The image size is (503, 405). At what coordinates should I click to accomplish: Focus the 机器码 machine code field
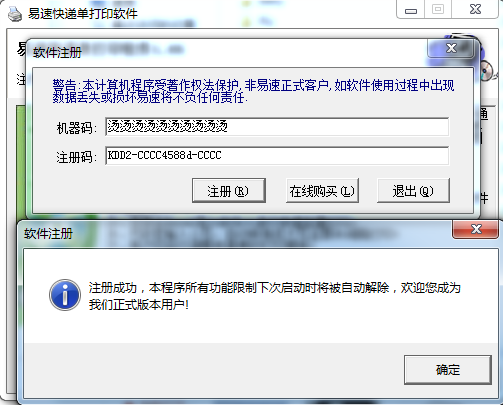click(277, 127)
